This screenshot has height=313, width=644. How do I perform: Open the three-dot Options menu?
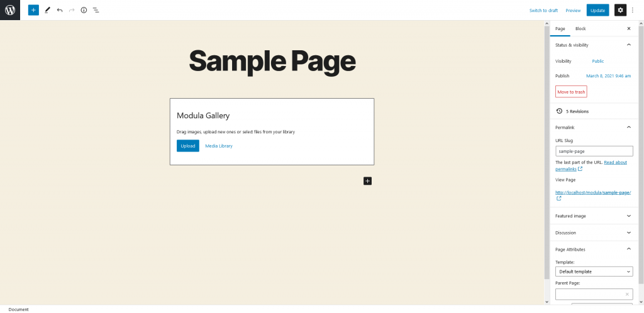coord(633,10)
